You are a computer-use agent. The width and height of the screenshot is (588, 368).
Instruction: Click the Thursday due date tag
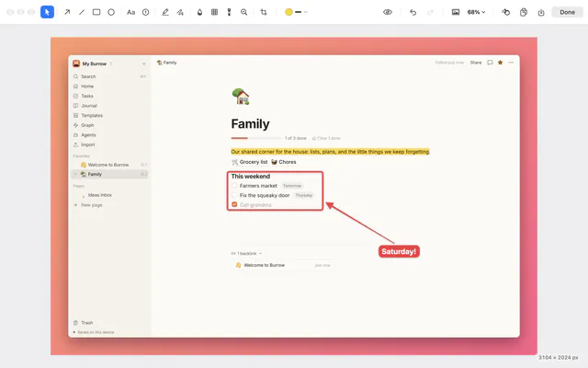(304, 195)
